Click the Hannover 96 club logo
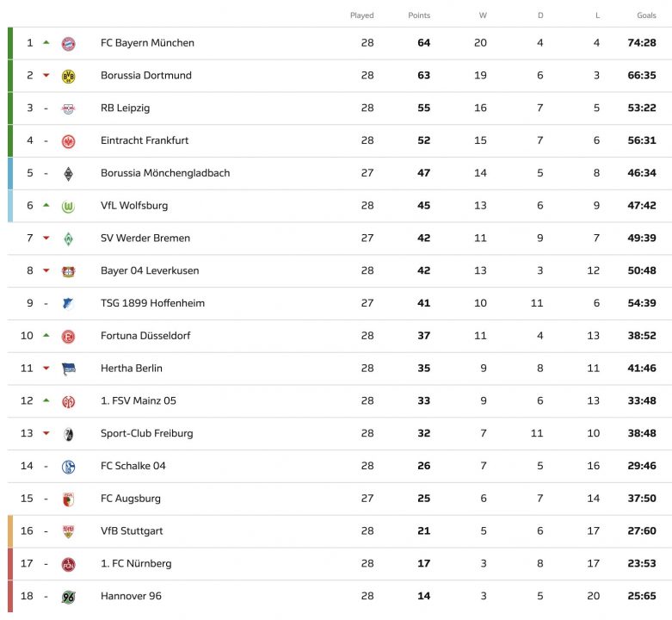 [68, 597]
